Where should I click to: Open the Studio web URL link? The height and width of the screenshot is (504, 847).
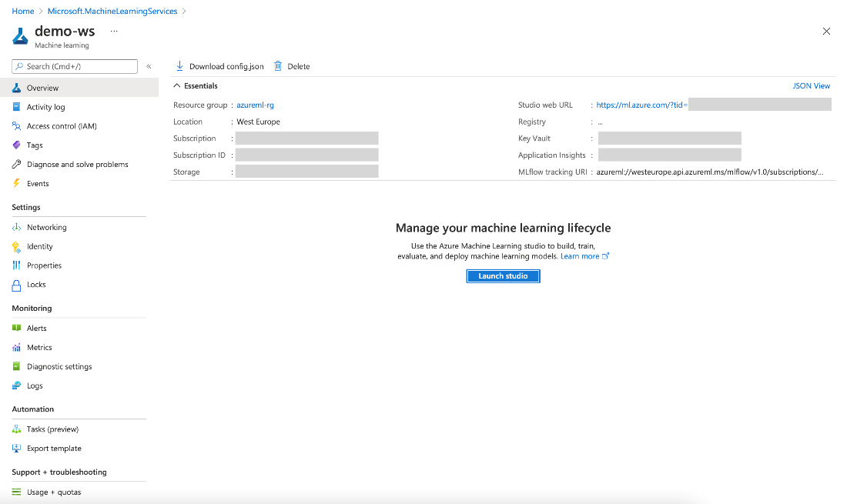pyautogui.click(x=641, y=105)
